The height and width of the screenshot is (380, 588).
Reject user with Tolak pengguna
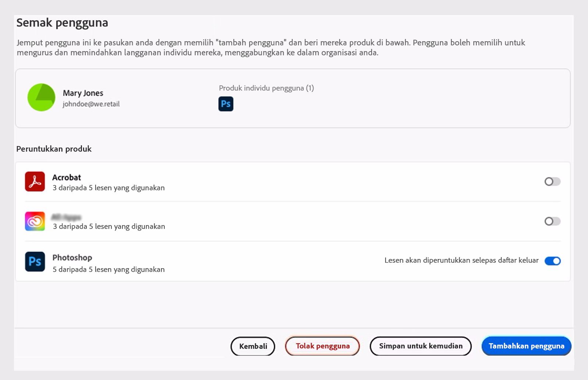click(x=322, y=346)
